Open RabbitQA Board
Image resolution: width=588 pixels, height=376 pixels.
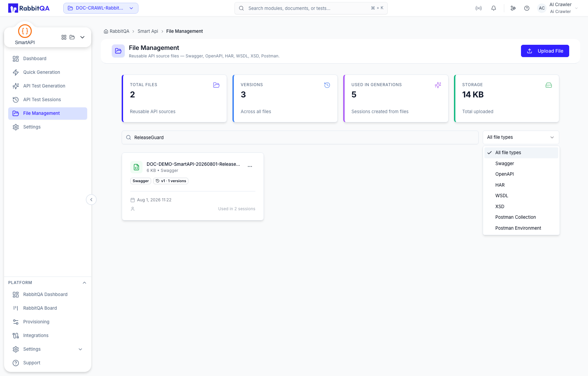[48, 308]
